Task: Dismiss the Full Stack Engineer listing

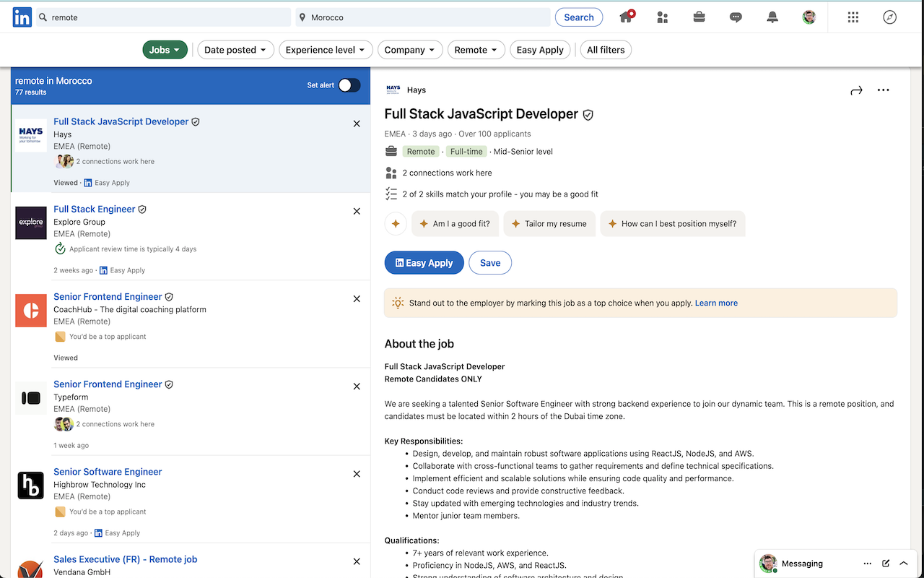Action: [357, 211]
